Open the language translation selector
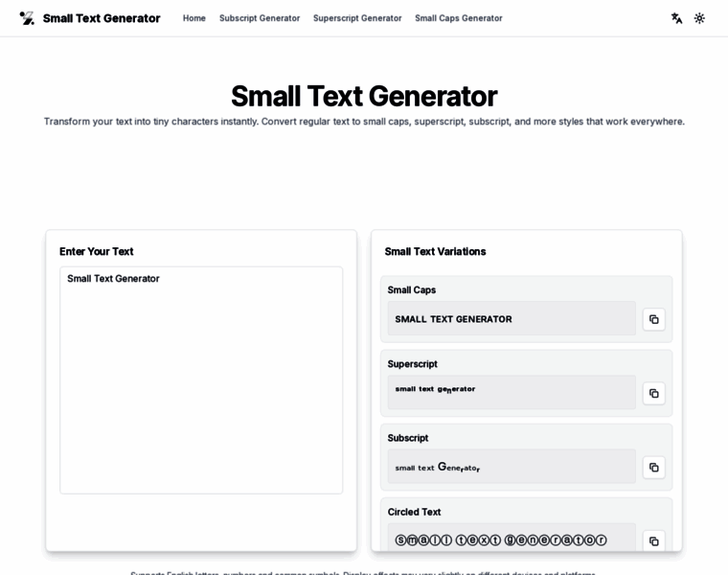 [x=676, y=18]
